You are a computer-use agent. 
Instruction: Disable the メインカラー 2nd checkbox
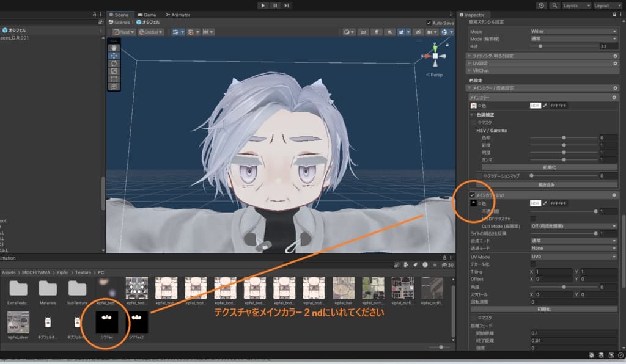pos(473,195)
